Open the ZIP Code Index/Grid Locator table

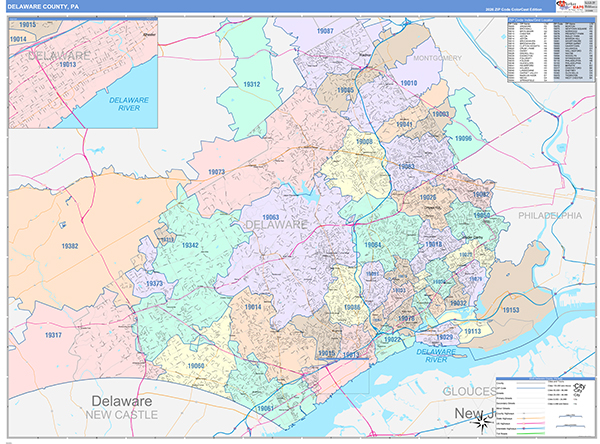pos(551,51)
